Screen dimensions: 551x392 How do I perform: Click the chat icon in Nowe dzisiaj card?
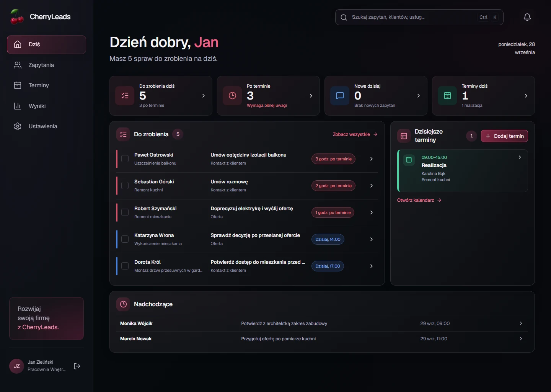[340, 96]
